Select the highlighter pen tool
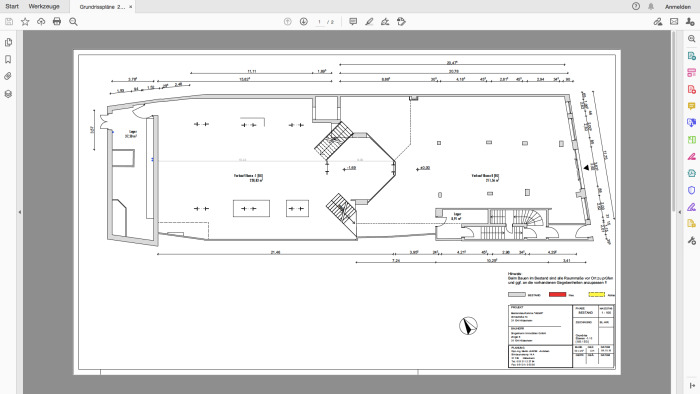Viewport: 700px width, 394px height. tap(369, 21)
